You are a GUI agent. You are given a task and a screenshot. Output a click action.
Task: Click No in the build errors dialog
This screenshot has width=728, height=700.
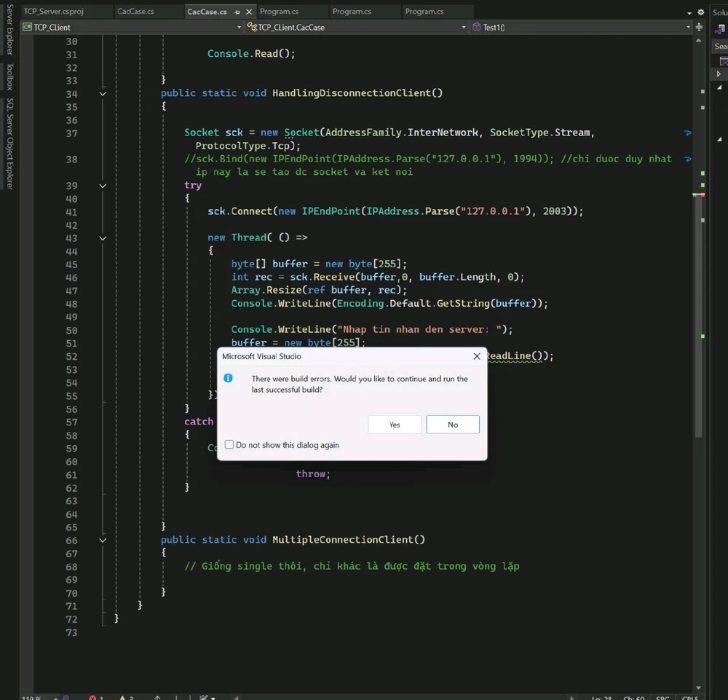click(x=452, y=425)
